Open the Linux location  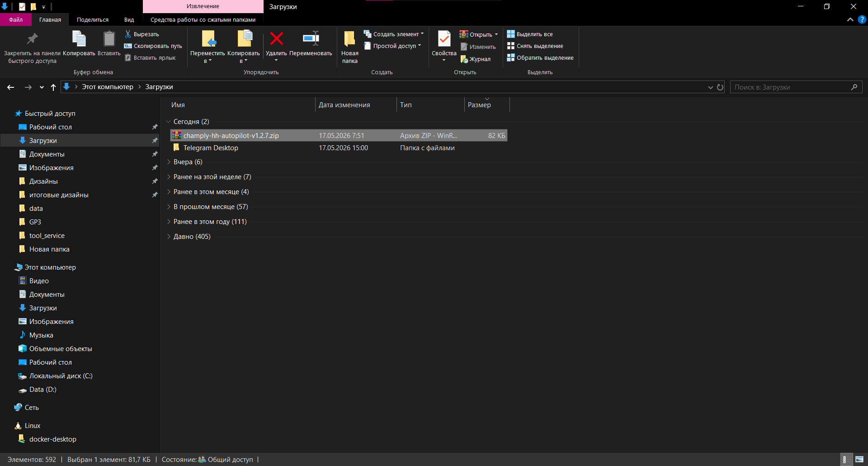[x=32, y=426]
